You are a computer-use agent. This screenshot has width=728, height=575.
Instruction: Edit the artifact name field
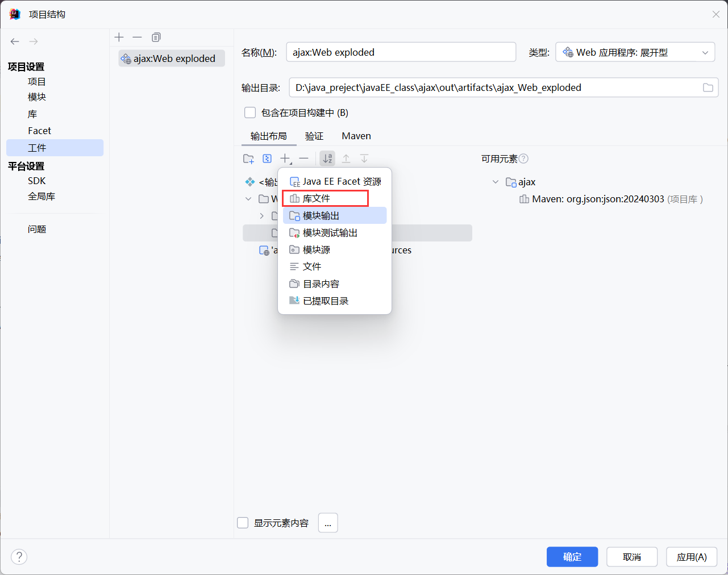(401, 52)
